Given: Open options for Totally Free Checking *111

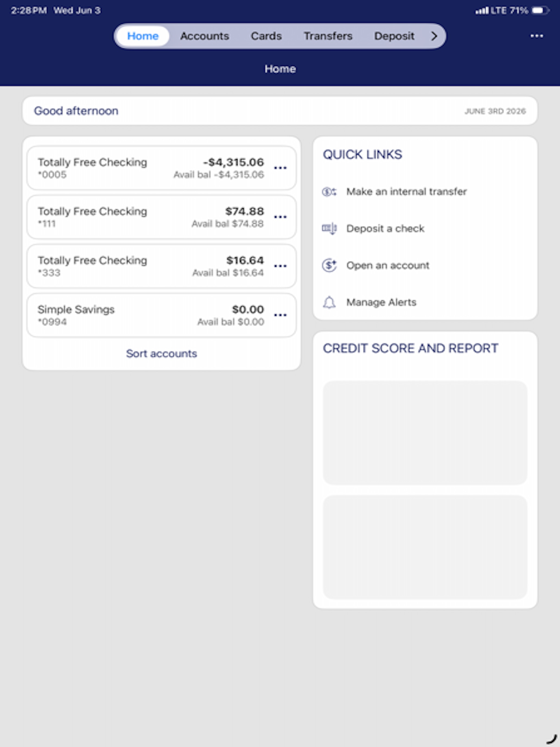Looking at the screenshot, I should pos(280,217).
